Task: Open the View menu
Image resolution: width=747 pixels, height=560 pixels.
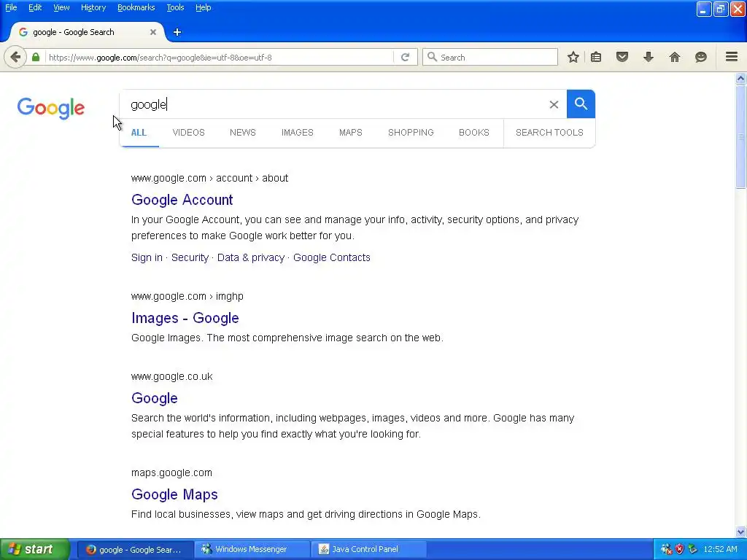Action: 61,7
